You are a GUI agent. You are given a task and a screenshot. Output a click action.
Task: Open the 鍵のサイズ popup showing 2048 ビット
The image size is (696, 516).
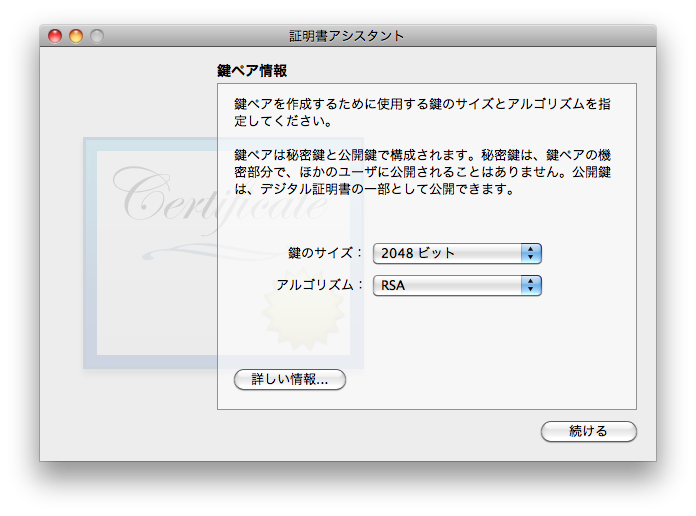click(448, 253)
